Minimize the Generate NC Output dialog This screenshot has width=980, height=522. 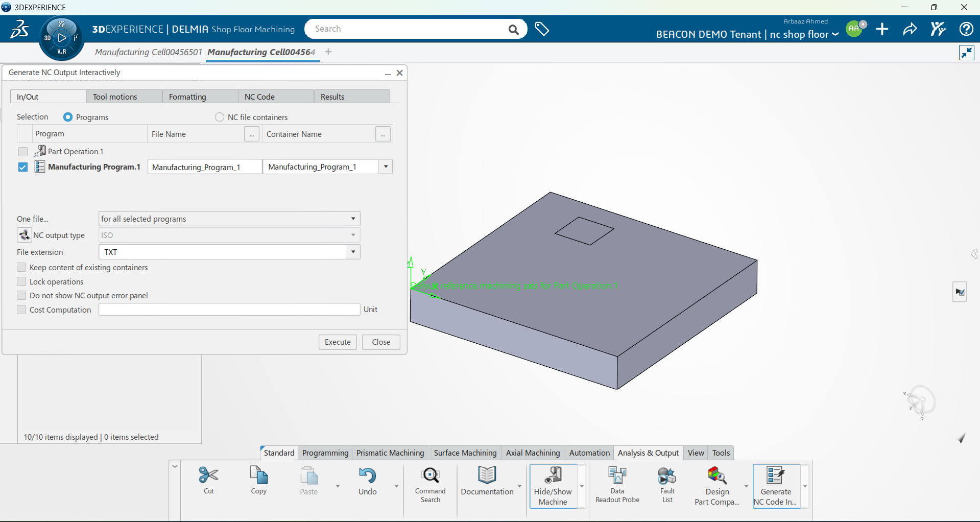[388, 73]
